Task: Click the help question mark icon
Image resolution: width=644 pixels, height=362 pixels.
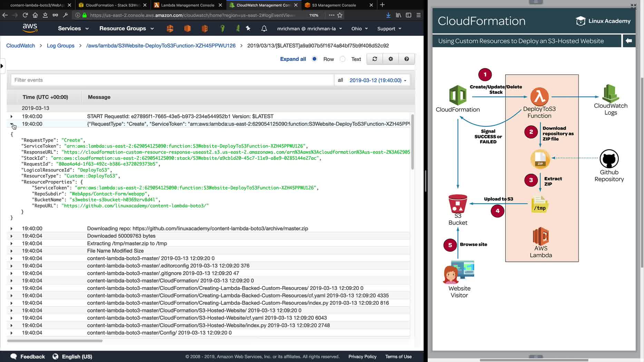Action: [x=407, y=59]
